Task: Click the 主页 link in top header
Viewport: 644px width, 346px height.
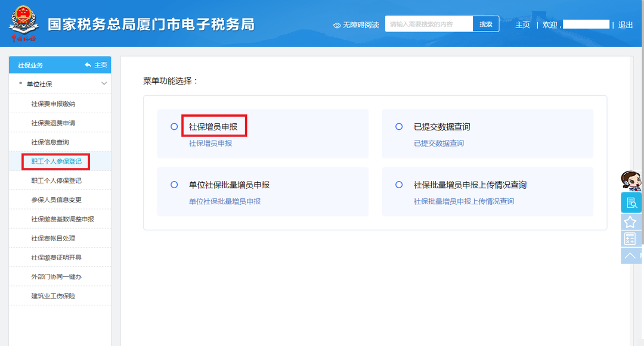Action: [522, 25]
